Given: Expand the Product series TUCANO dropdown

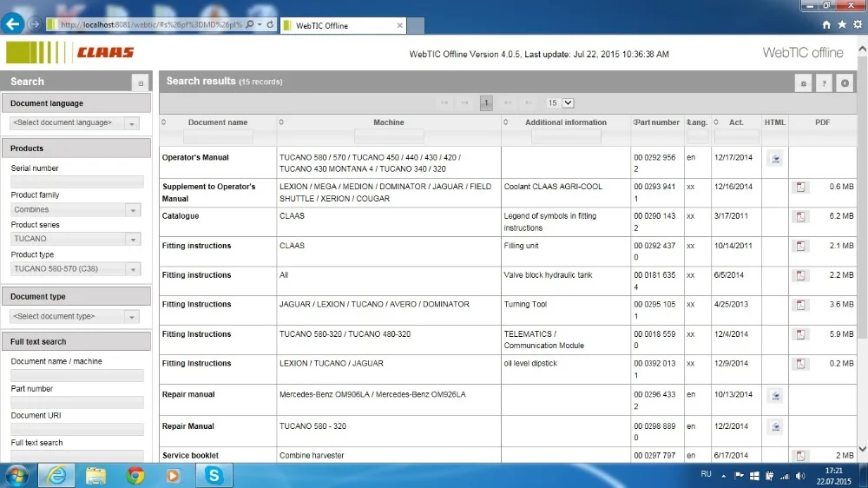Looking at the screenshot, I should point(132,239).
